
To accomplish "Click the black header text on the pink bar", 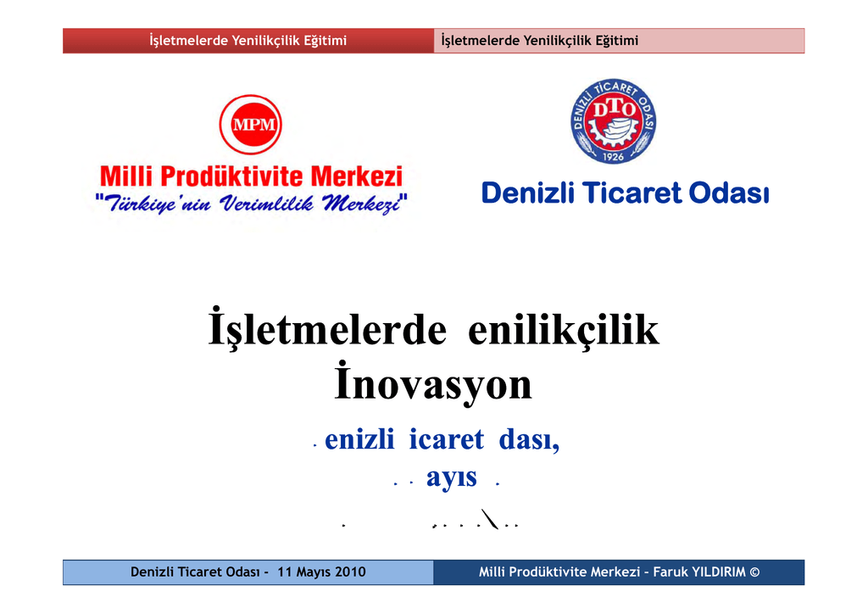I will pos(540,41).
